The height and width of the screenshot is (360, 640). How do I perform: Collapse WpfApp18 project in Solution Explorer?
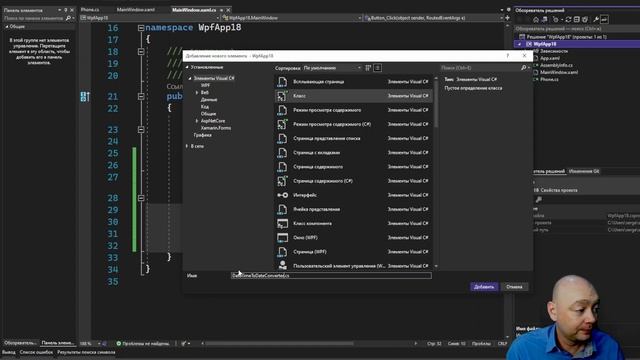point(520,44)
